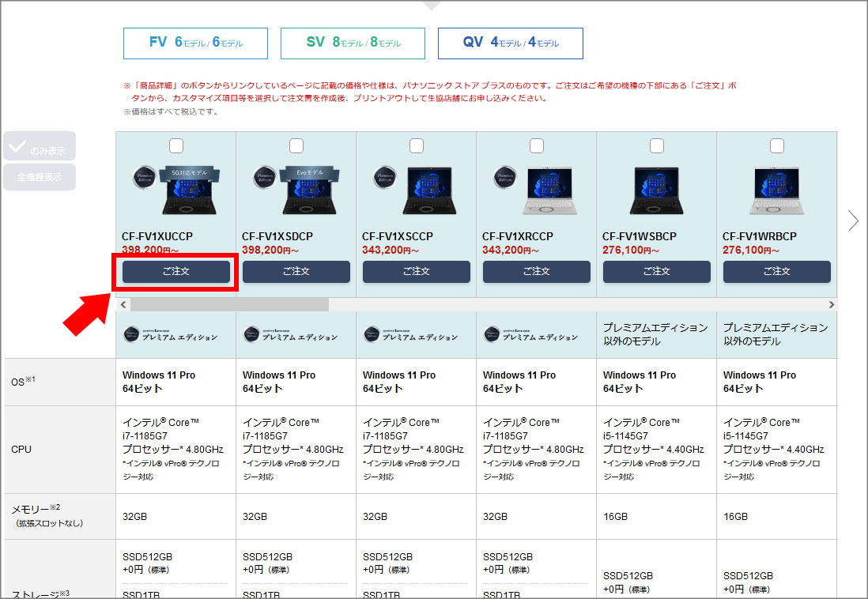This screenshot has width=868, height=599.
Task: Go to next models with right chevron
Action: [x=853, y=220]
